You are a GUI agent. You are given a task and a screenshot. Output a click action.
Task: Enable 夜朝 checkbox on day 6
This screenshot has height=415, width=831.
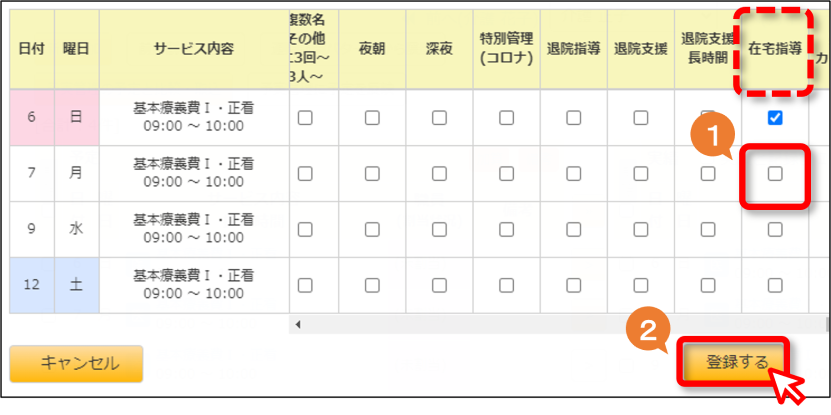pyautogui.click(x=372, y=118)
